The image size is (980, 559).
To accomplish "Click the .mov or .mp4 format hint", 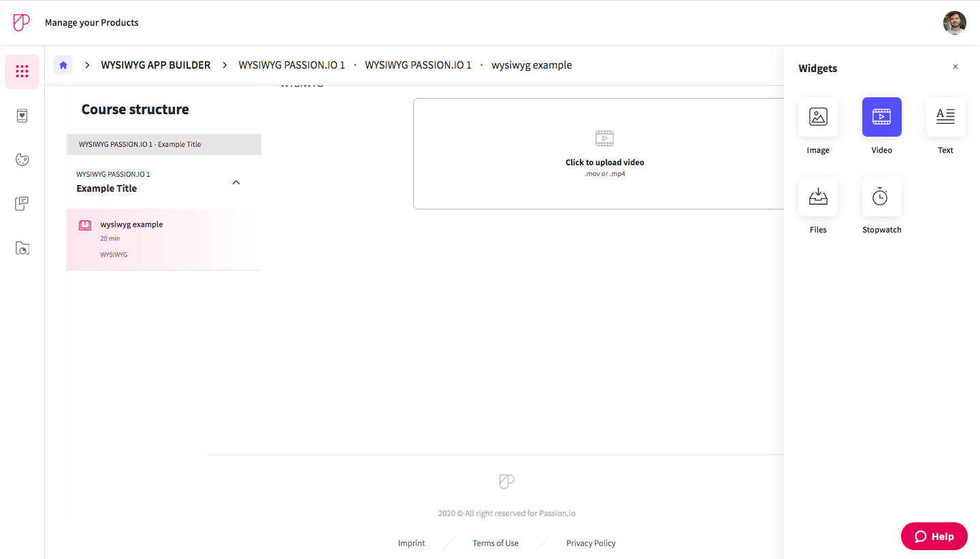I will (x=605, y=174).
